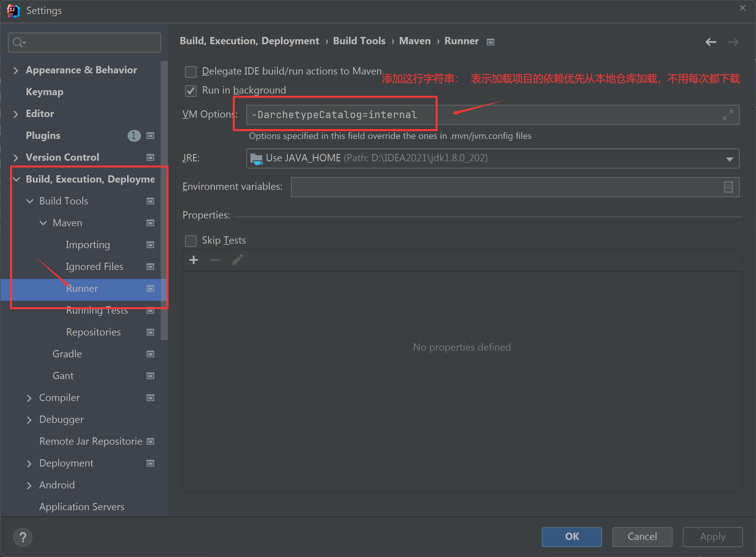756x557 pixels.
Task: Expand the Compiler node
Action: [x=29, y=398]
